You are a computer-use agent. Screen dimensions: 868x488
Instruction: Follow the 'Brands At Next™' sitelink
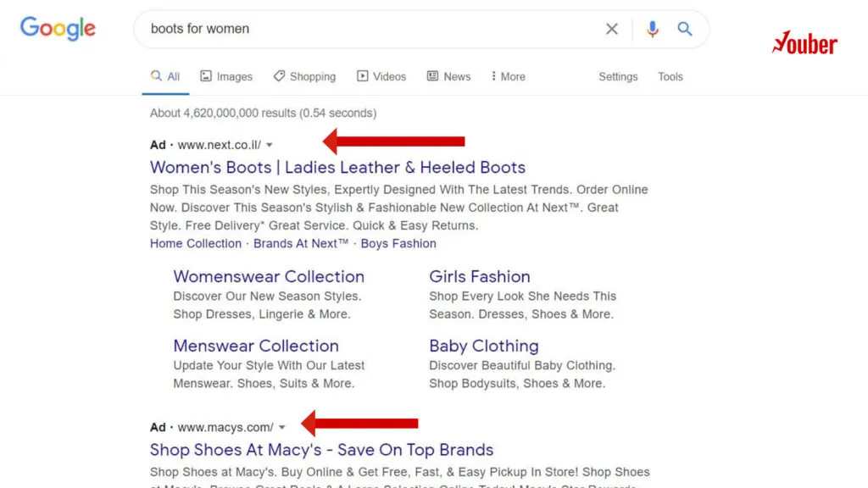coord(301,243)
